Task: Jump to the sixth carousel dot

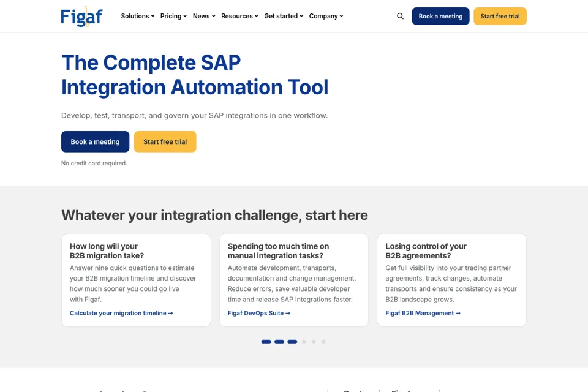Action: pyautogui.click(x=323, y=342)
